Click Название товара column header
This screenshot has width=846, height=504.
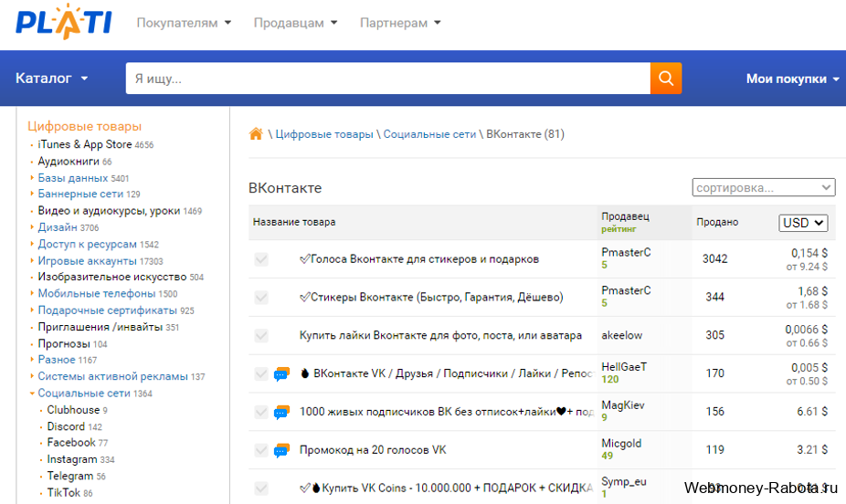[x=294, y=222]
